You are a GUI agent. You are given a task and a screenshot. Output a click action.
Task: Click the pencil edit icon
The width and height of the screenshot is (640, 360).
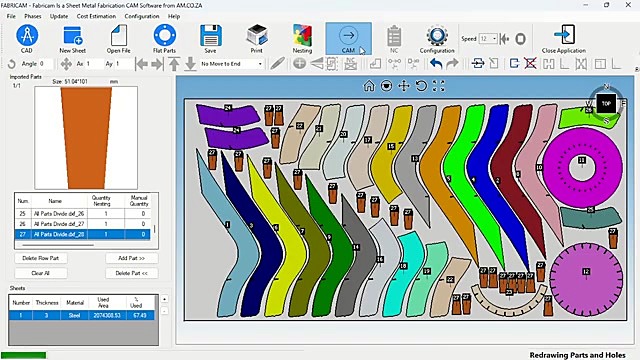tap(277, 64)
